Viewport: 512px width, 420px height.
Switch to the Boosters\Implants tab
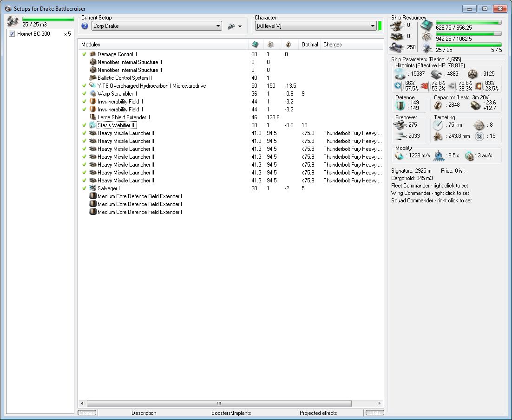click(x=231, y=413)
